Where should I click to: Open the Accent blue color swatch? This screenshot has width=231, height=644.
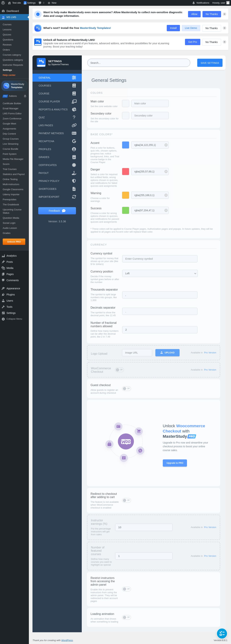(x=126, y=145)
